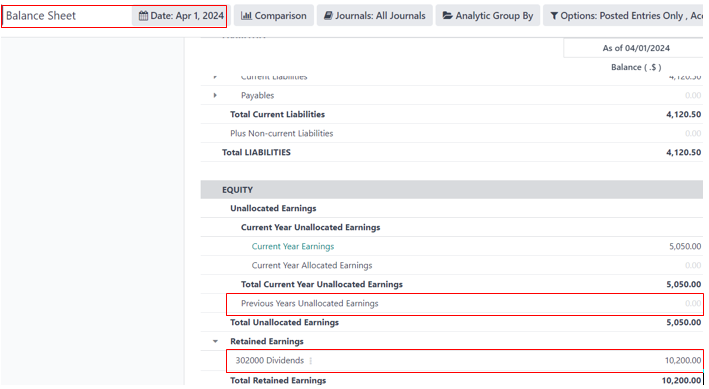Viewport: 709px width, 389px height.
Task: Click the bar chart icon on Comparison
Action: coord(246,16)
